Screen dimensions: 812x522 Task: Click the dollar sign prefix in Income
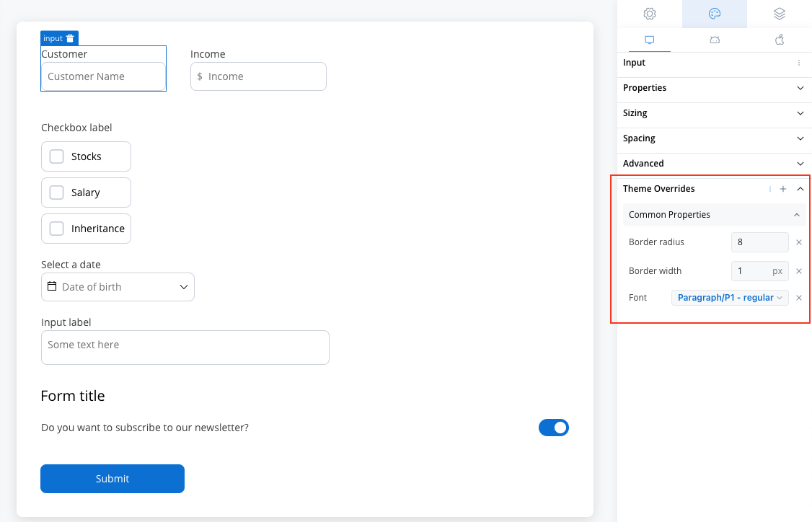click(200, 76)
